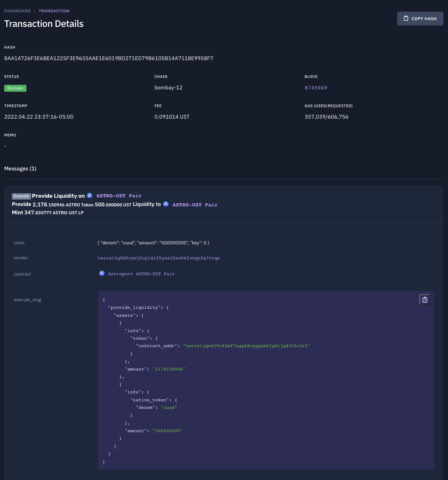The height and width of the screenshot is (480, 448).
Task: Click Astroport icon next to Liquidity to
Action: pos(166,204)
